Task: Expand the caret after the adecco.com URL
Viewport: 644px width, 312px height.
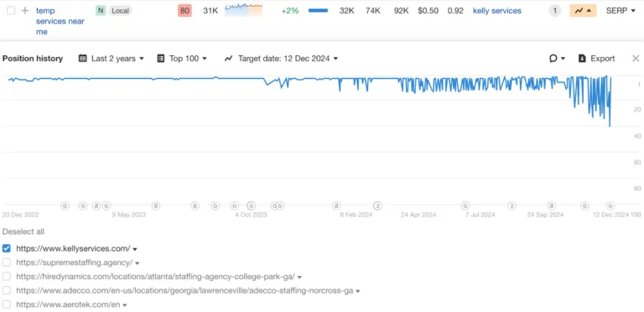Action: click(358, 291)
